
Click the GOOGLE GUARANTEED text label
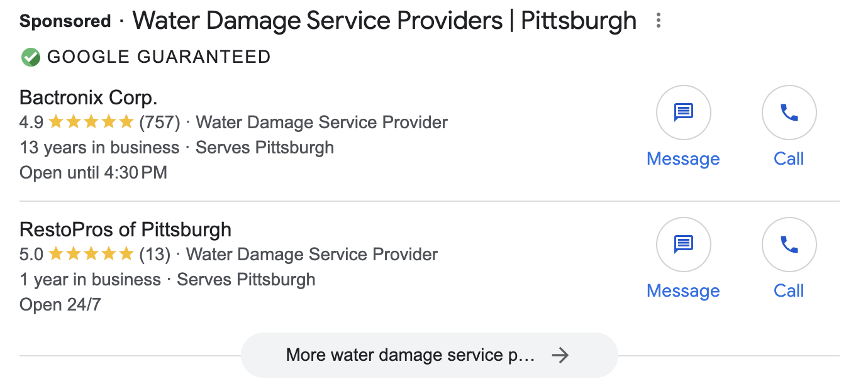159,57
